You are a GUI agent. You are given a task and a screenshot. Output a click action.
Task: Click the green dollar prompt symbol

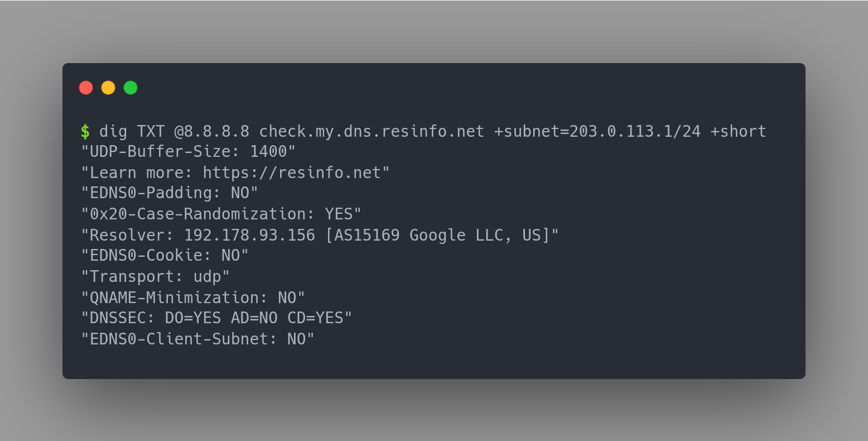pos(85,131)
